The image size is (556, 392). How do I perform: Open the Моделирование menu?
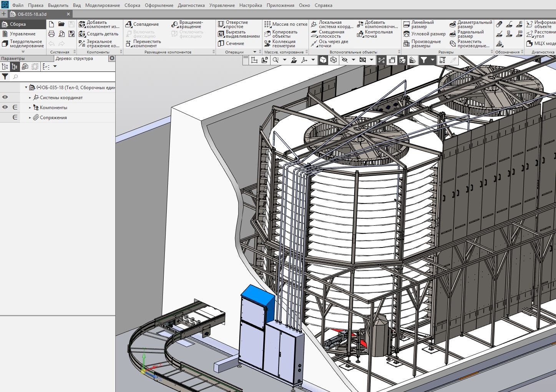tap(102, 5)
